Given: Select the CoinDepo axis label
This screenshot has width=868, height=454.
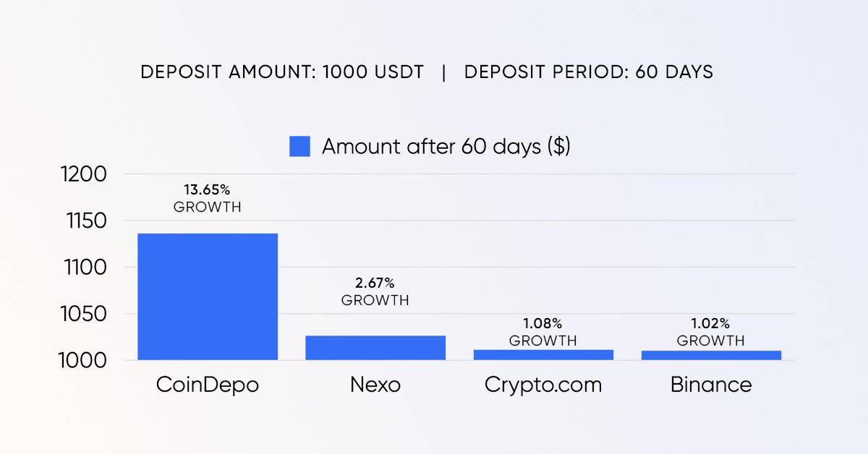Looking at the screenshot, I should tap(208, 385).
